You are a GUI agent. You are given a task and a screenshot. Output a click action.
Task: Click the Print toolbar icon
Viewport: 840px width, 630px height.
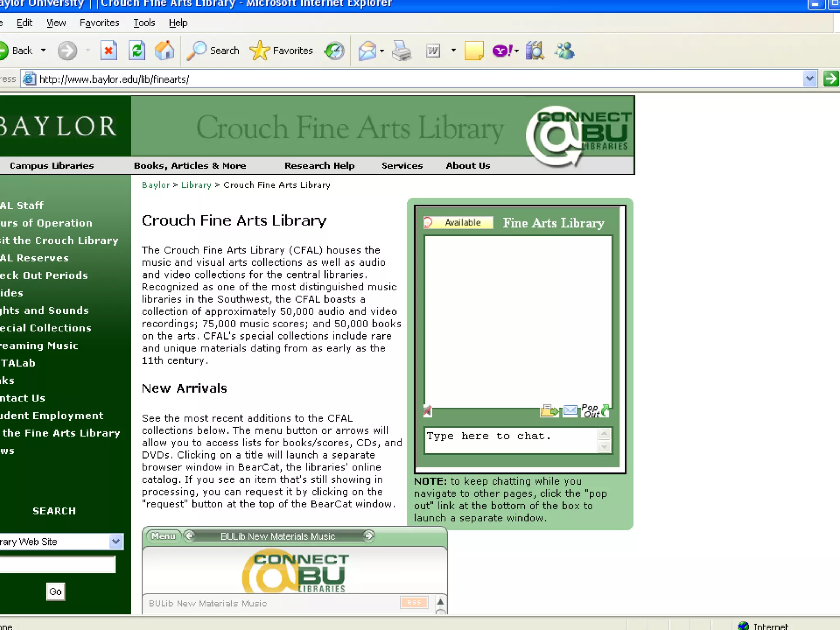[402, 51]
